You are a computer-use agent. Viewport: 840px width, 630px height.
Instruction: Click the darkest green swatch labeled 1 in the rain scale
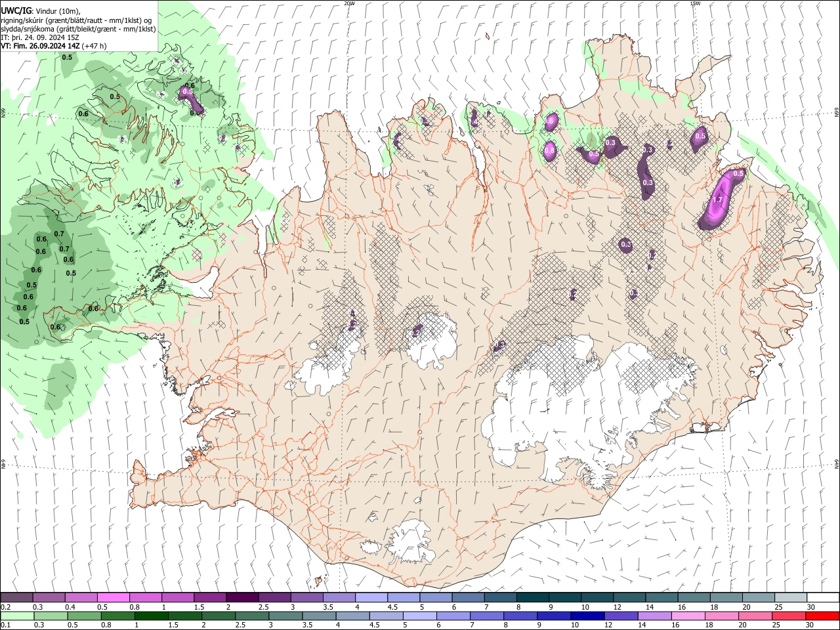[152, 616]
